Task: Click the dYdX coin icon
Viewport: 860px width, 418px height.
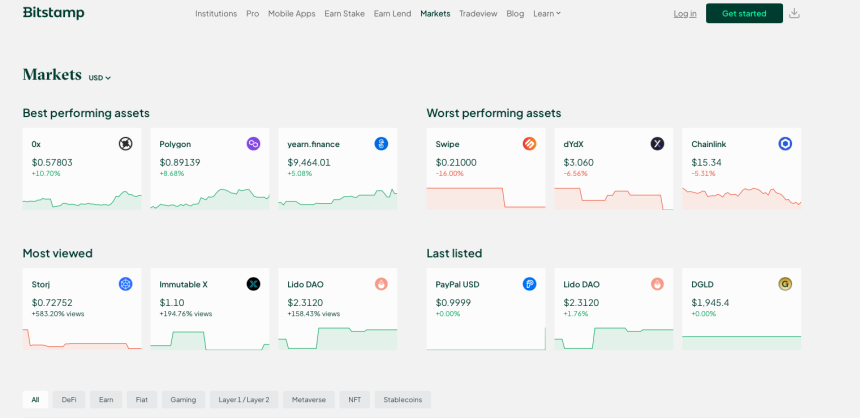Action: pos(657,144)
